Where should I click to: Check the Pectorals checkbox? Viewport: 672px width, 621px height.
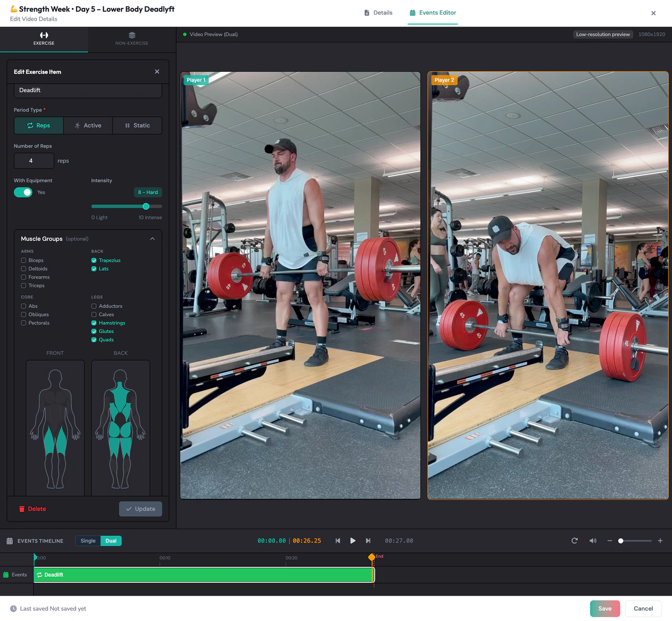point(24,323)
